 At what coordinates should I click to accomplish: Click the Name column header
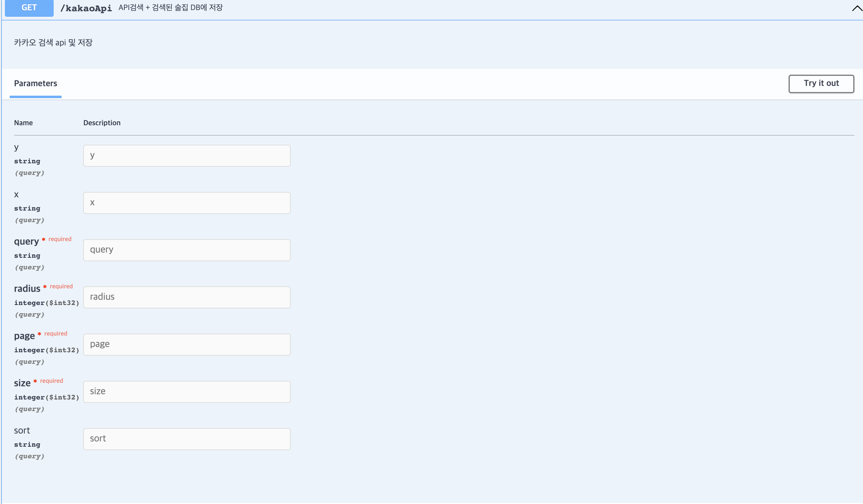coord(23,123)
